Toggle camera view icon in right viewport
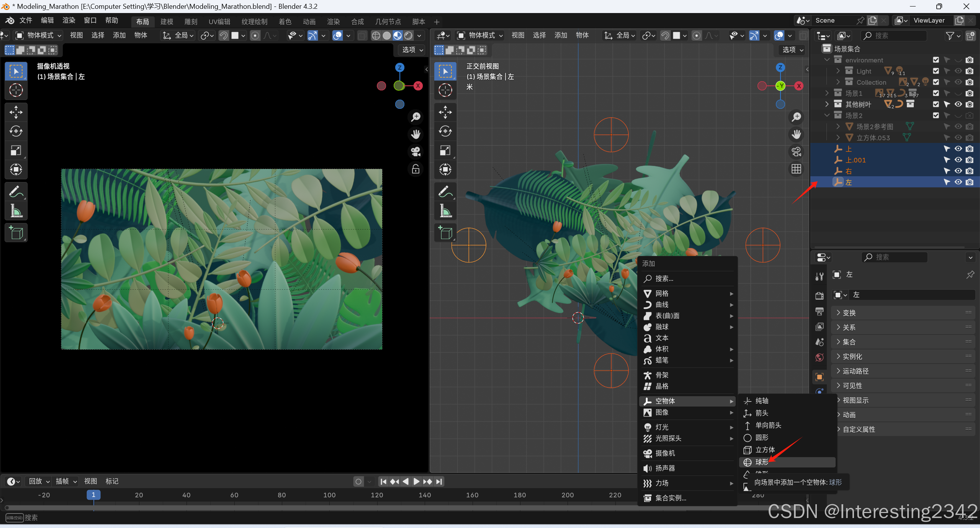980x528 pixels. (x=796, y=152)
